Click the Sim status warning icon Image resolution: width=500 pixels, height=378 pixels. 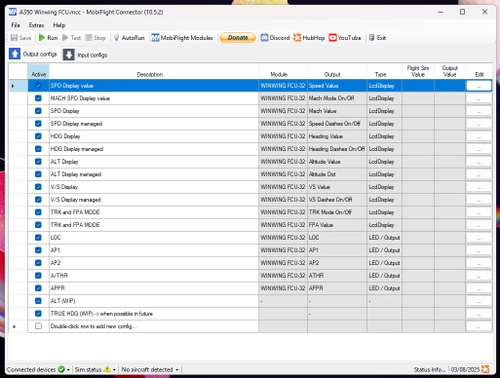click(107, 369)
